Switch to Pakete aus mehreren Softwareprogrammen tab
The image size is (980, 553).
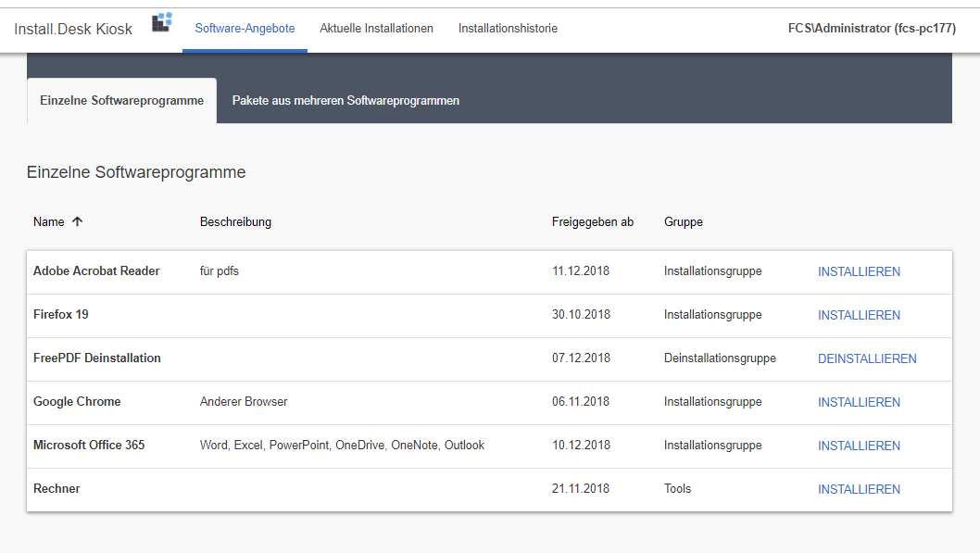pos(346,101)
